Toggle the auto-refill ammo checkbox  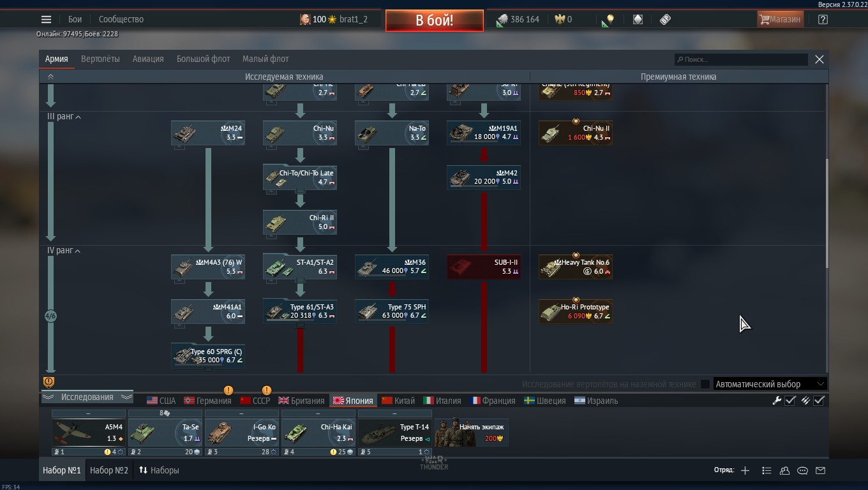[x=819, y=401]
